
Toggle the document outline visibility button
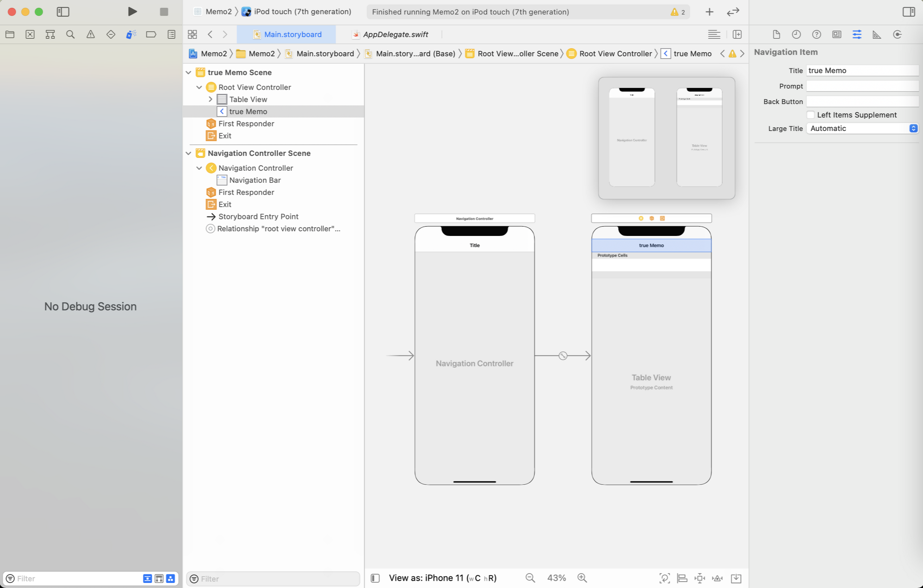(375, 578)
